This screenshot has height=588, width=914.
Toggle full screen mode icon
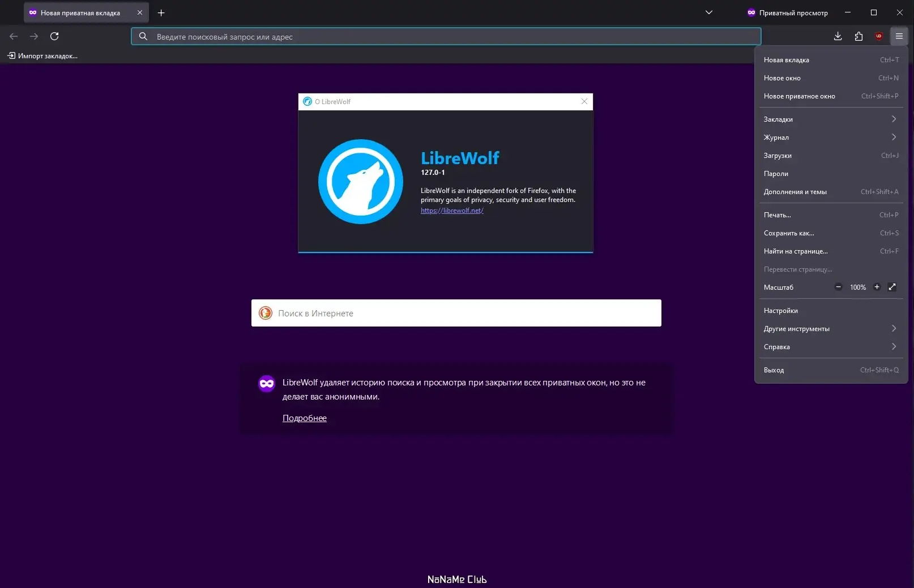892,287
